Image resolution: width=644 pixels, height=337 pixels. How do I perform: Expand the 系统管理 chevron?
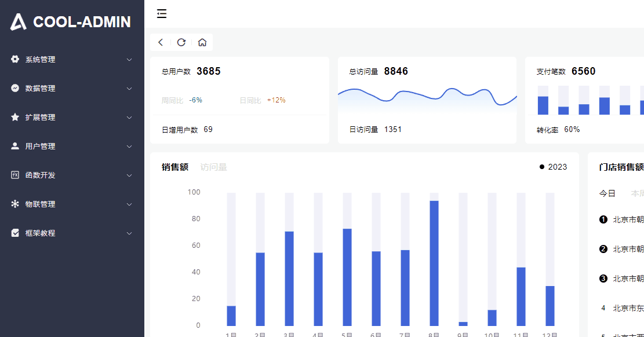pyautogui.click(x=129, y=60)
